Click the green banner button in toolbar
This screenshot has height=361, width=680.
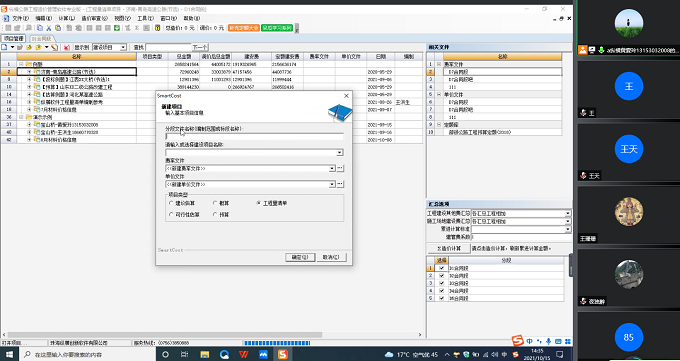(x=277, y=28)
